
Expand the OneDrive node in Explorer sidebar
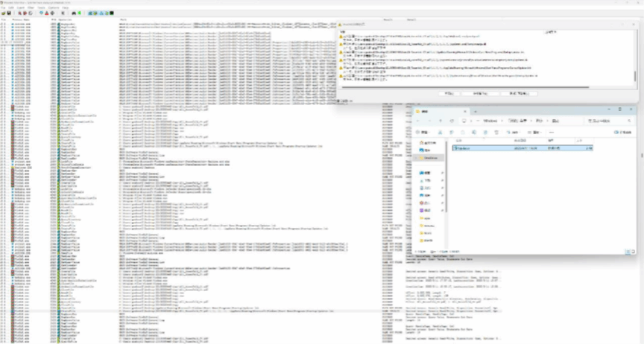click(x=417, y=158)
